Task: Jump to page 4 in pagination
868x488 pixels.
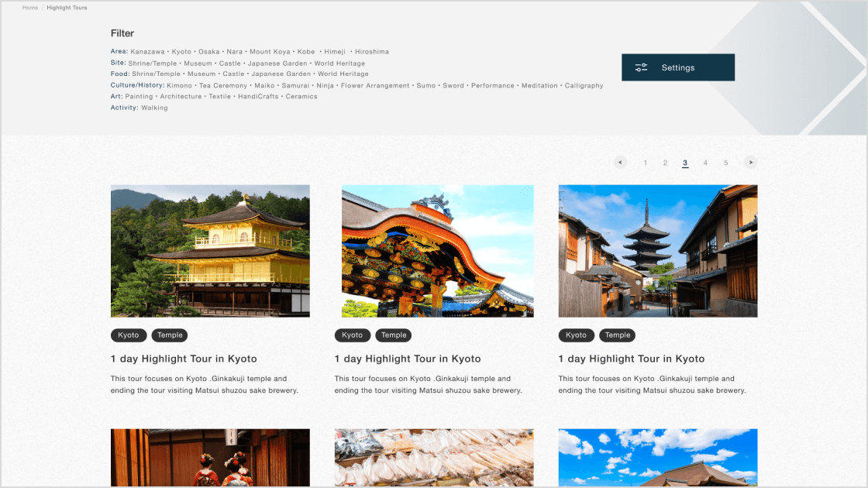Action: 705,163
